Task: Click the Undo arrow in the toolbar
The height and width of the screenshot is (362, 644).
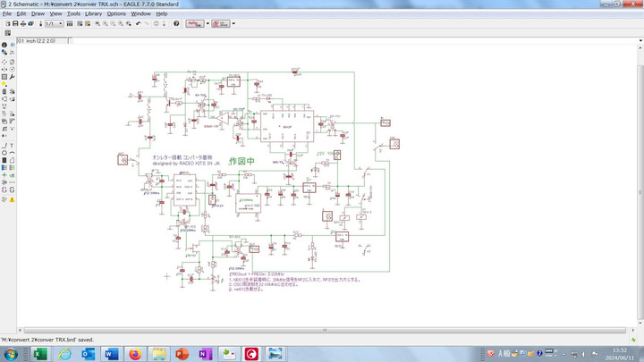Action: point(138,23)
